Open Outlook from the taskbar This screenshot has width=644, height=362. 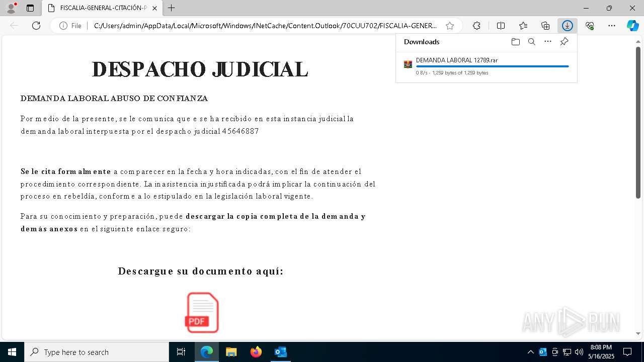280,352
